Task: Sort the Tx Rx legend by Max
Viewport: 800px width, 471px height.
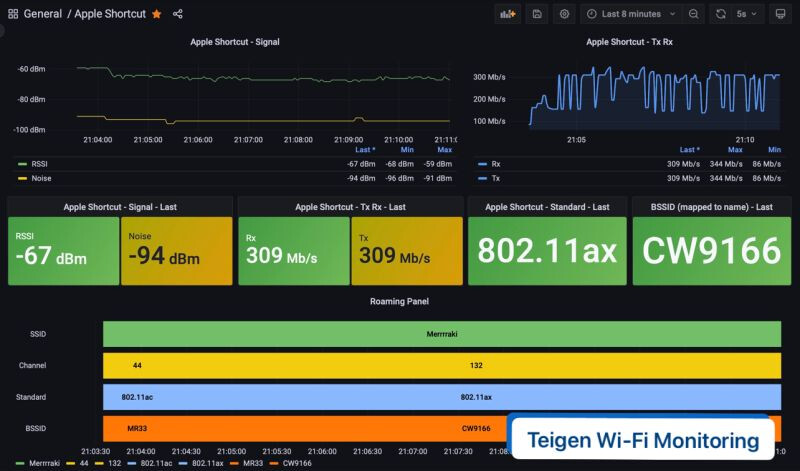Action: tap(735, 150)
